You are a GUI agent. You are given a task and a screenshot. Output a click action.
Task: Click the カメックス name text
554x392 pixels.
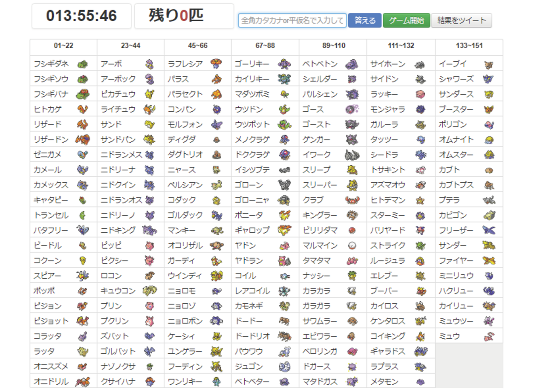point(51,185)
